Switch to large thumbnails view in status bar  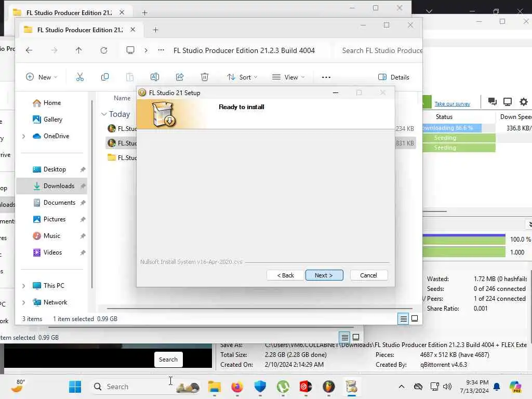point(415,318)
